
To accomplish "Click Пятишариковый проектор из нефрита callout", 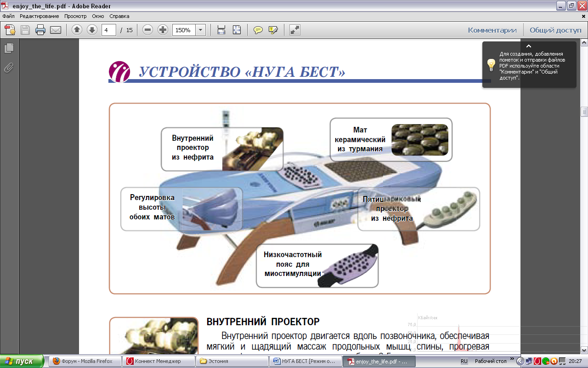I will click(x=418, y=209).
